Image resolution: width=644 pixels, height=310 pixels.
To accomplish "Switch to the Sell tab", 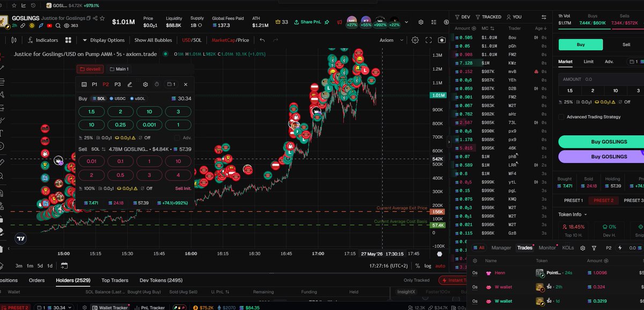I will (626, 45).
